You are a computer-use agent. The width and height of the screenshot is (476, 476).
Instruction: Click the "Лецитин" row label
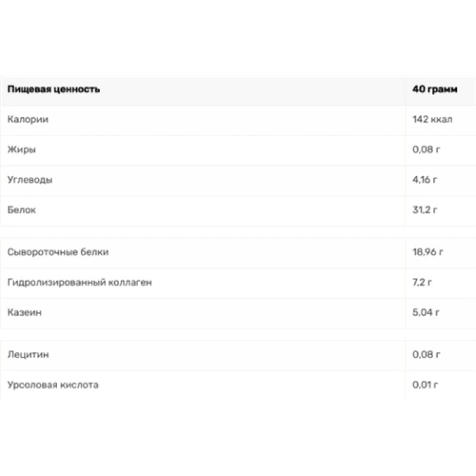[29, 355]
